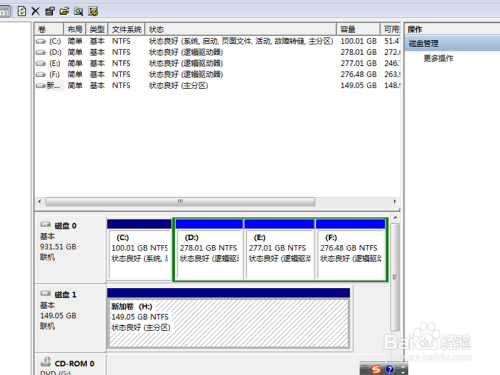The image size is (500, 375).
Task: Click the open-folder toolbar icon
Action: tap(64, 11)
